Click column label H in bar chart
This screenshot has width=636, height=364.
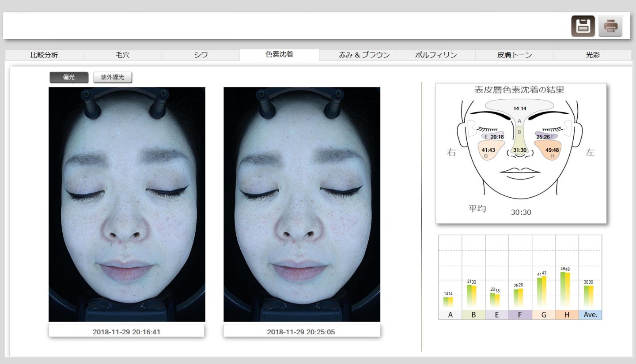(x=567, y=315)
